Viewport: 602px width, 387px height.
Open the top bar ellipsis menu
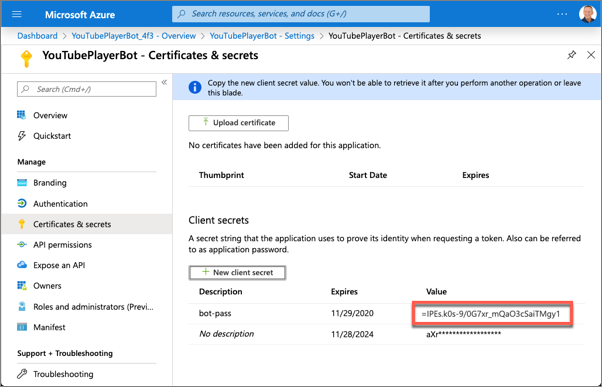click(562, 14)
